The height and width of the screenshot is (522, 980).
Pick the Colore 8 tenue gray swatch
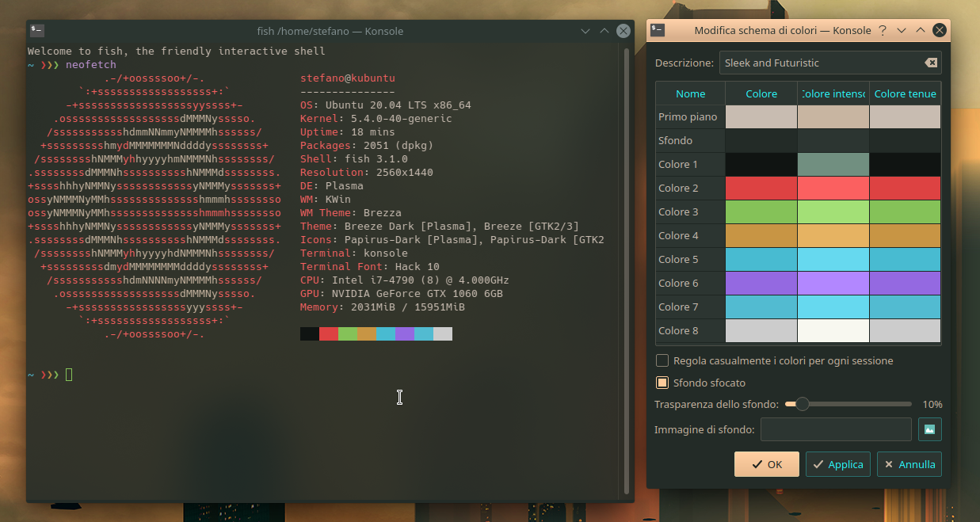[906, 330]
